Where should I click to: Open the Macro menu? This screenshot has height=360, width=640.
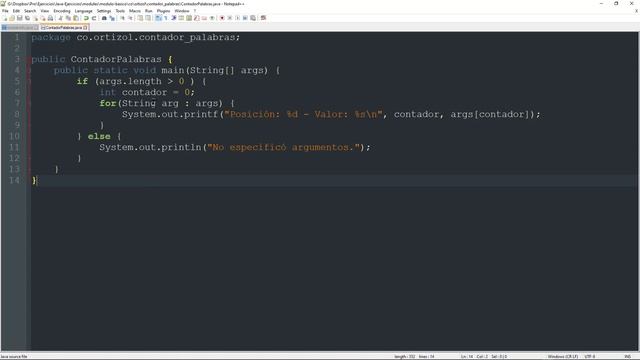click(135, 11)
